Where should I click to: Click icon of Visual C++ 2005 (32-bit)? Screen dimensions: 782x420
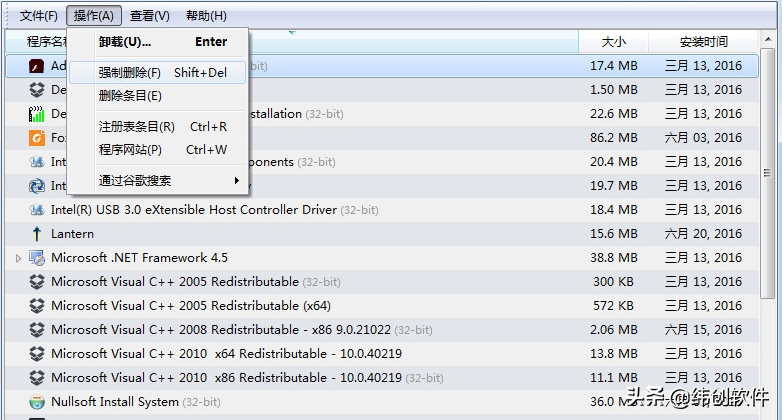click(x=36, y=282)
